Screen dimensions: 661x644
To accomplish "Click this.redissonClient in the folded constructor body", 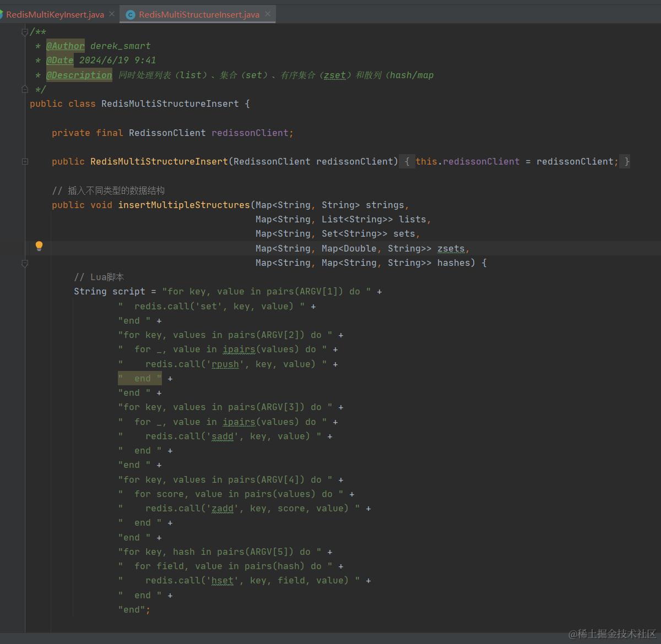I will [468, 161].
